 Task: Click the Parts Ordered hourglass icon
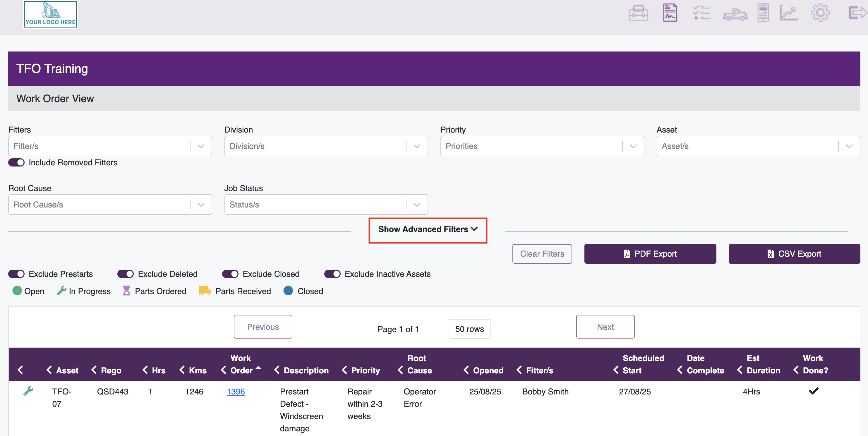[126, 291]
